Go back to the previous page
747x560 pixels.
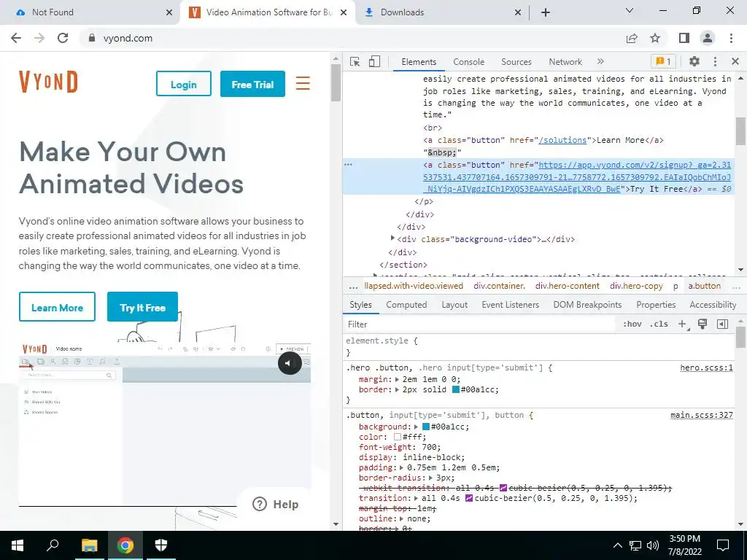[16, 38]
